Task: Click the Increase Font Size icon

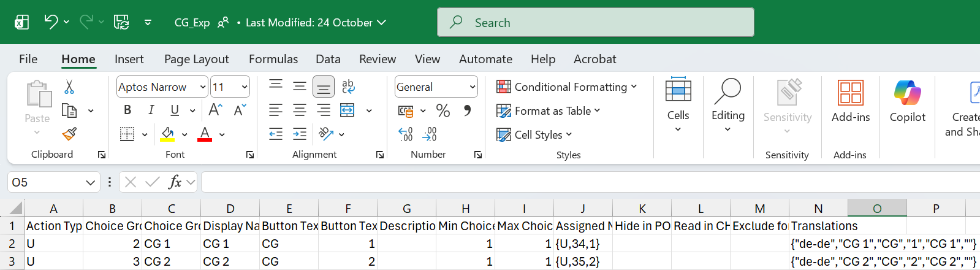Action: [215, 110]
